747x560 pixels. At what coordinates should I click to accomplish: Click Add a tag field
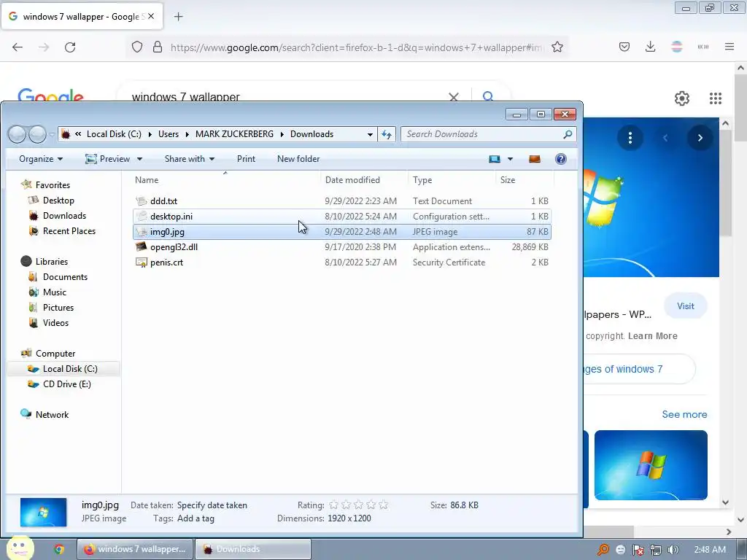click(196, 518)
